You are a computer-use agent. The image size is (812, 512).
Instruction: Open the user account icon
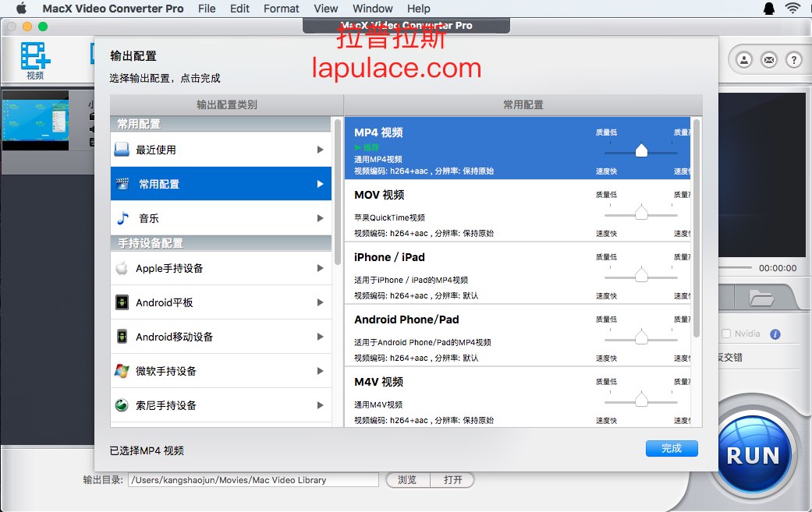[744, 60]
